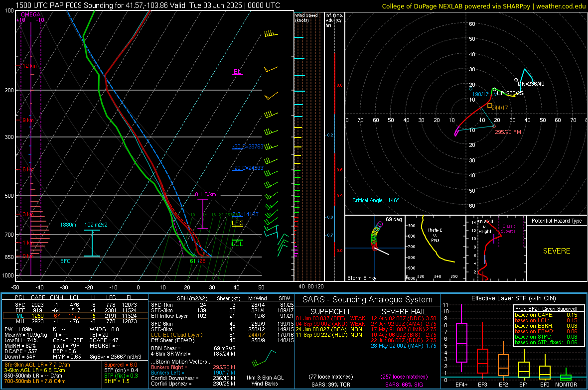Click the Critical Angle = 146° text

pyautogui.click(x=376, y=200)
